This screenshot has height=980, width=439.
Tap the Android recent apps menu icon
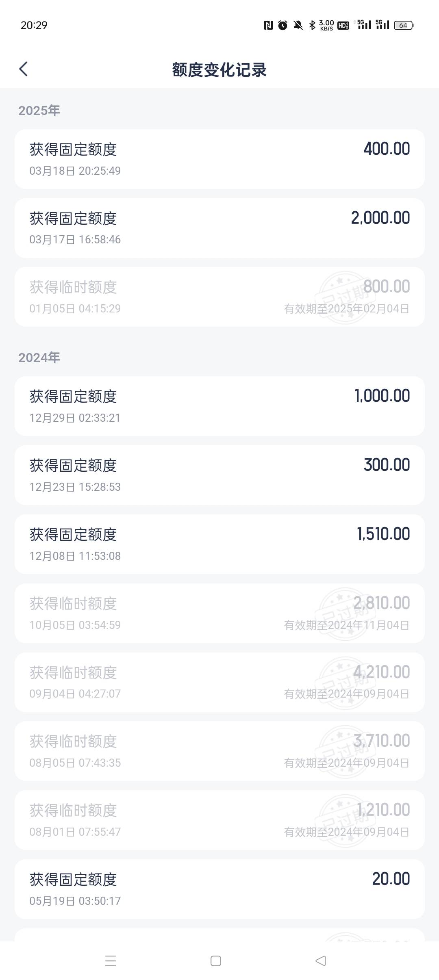[x=111, y=960]
